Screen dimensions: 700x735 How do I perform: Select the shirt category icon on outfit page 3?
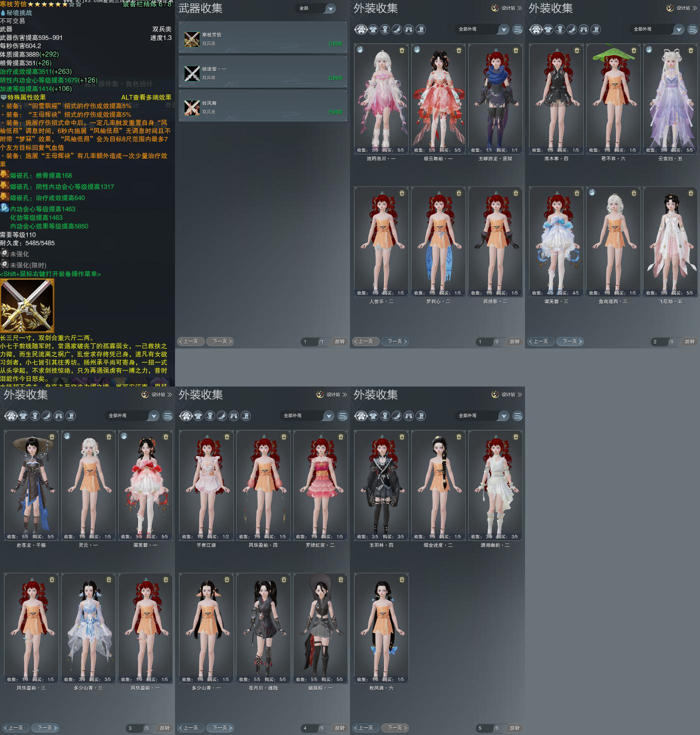point(23,416)
